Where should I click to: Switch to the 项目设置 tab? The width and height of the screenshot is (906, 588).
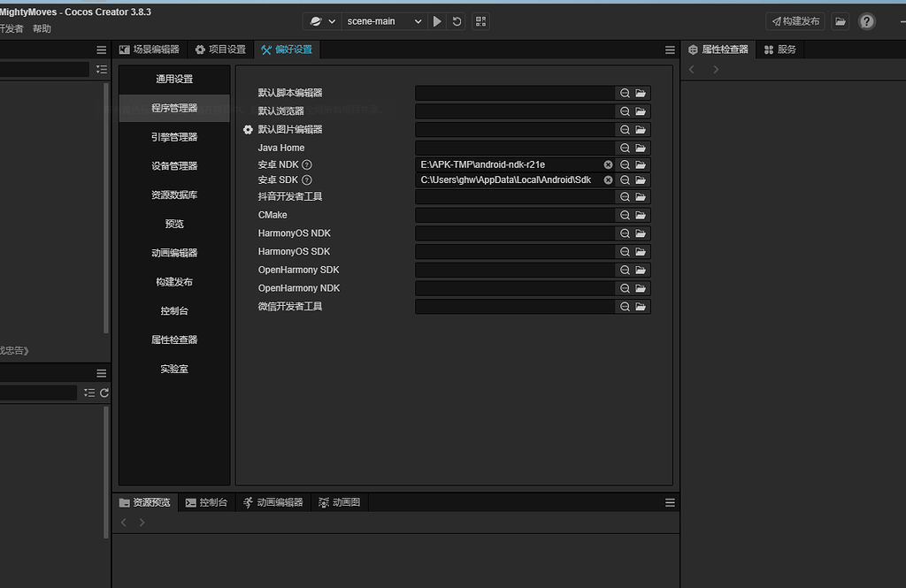(x=220, y=50)
